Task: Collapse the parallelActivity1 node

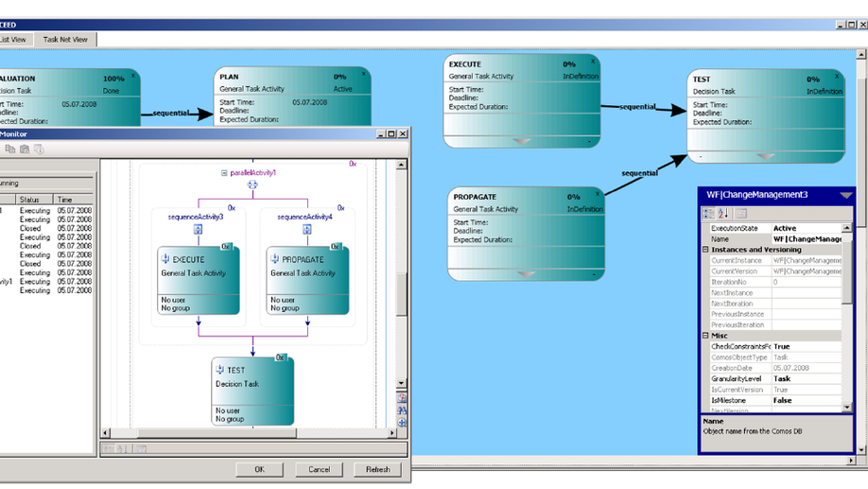Action: (224, 173)
